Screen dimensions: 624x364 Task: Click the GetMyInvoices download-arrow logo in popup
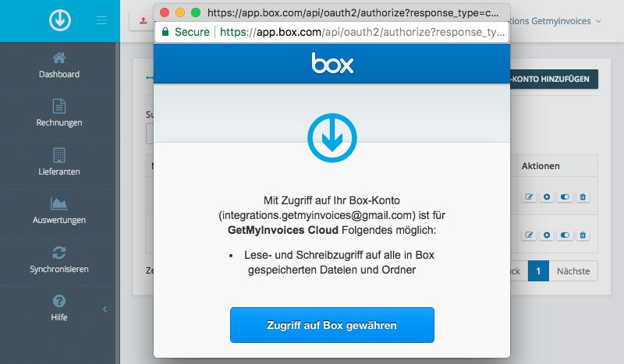pos(332,138)
